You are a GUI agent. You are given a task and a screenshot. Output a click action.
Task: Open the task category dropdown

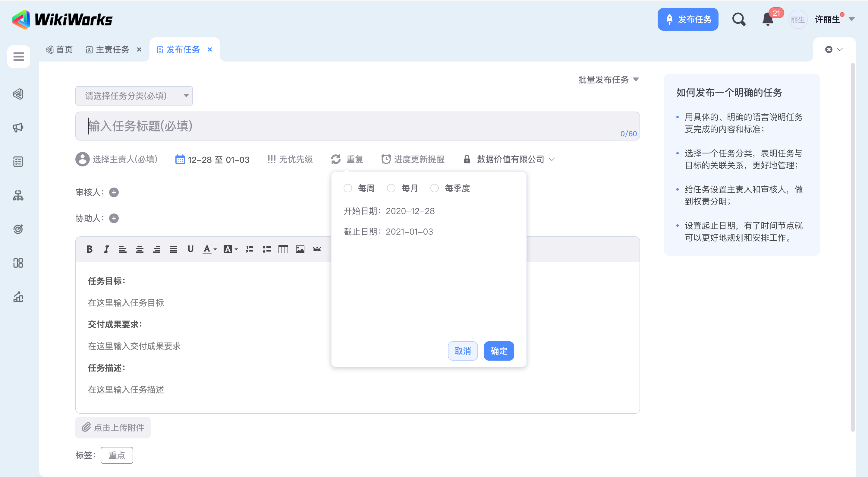pos(134,96)
